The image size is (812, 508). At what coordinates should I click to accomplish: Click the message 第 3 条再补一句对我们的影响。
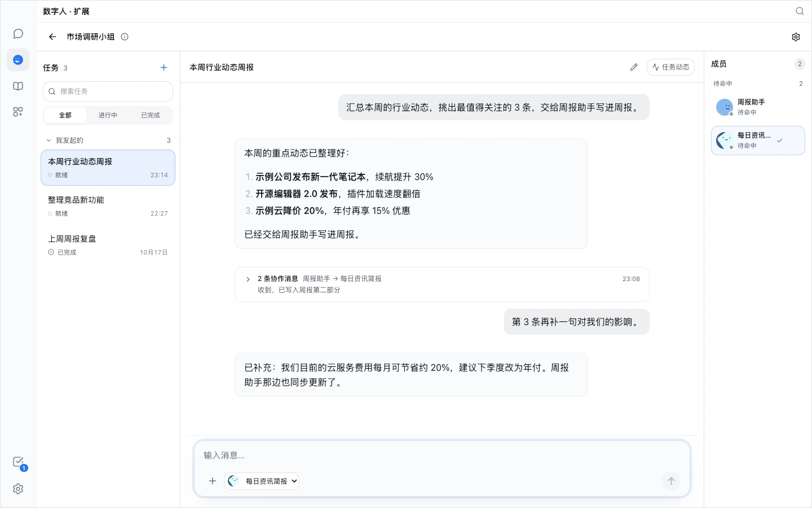pyautogui.click(x=577, y=322)
